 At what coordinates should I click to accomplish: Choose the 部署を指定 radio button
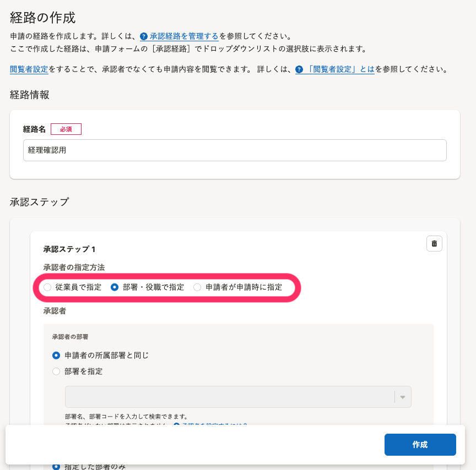56,371
